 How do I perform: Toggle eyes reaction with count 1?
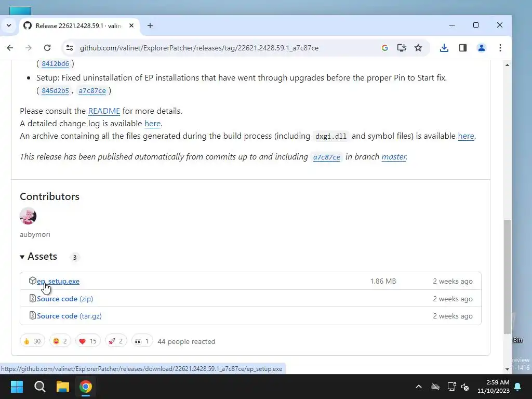[142, 341]
